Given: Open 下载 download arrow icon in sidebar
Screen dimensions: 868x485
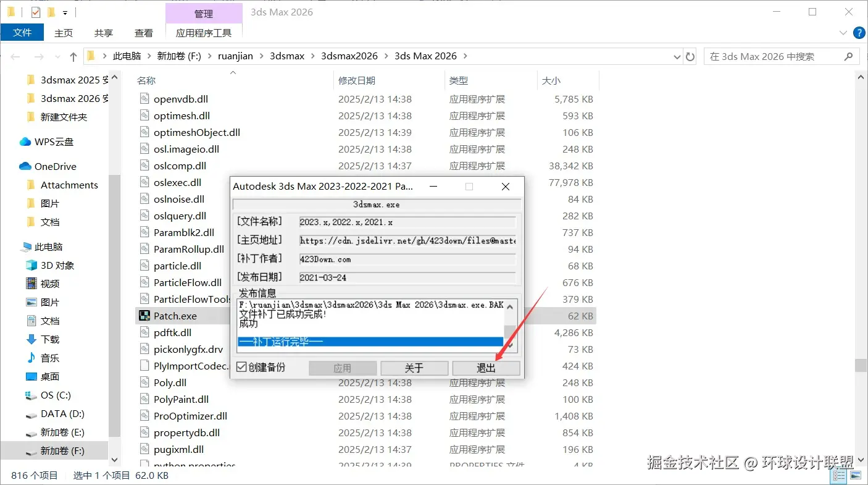Looking at the screenshot, I should (31, 339).
